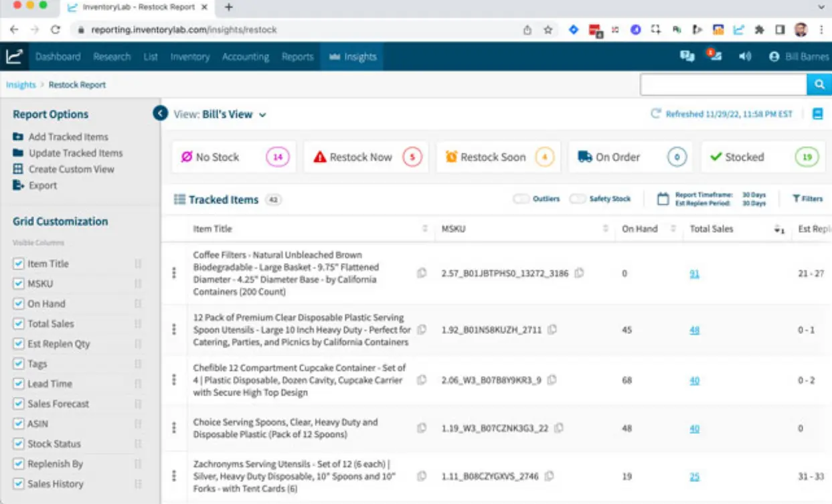The width and height of the screenshot is (832, 504).
Task: Open the Bill's View dropdown
Action: 220,114
